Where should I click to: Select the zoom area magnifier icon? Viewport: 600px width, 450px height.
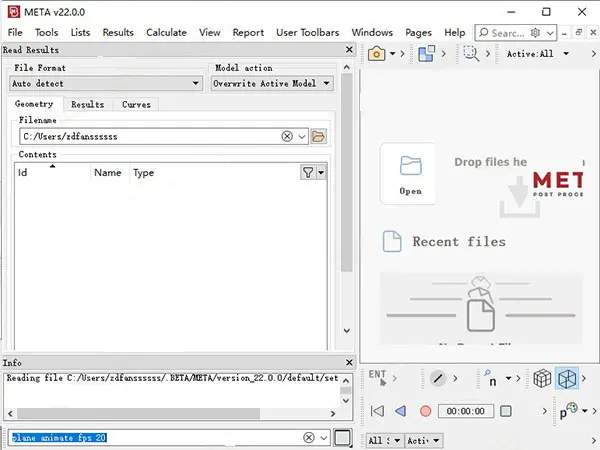click(471, 54)
